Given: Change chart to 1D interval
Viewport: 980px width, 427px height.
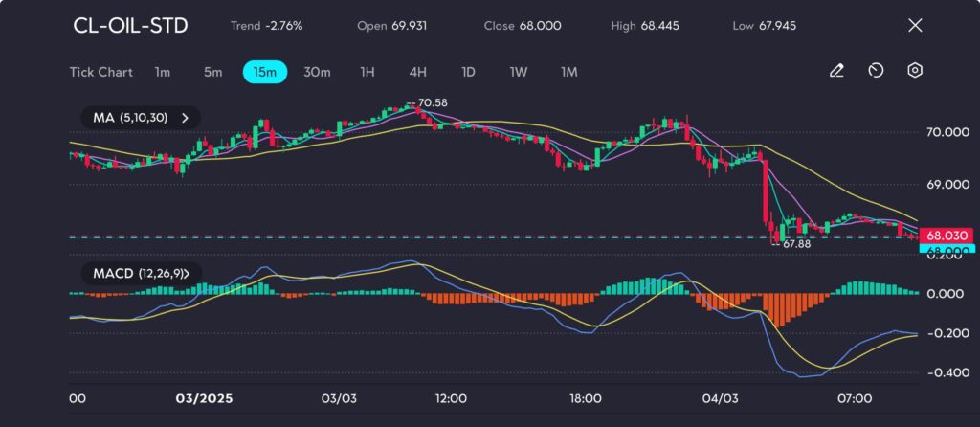Looking at the screenshot, I should 468,72.
